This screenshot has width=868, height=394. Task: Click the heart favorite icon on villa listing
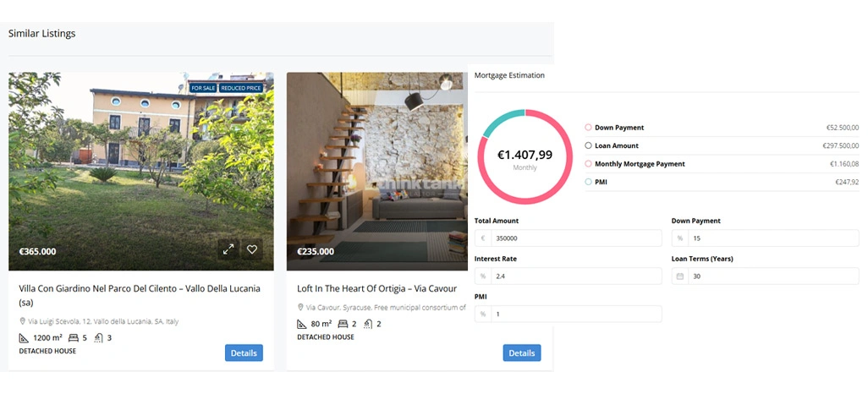252,249
